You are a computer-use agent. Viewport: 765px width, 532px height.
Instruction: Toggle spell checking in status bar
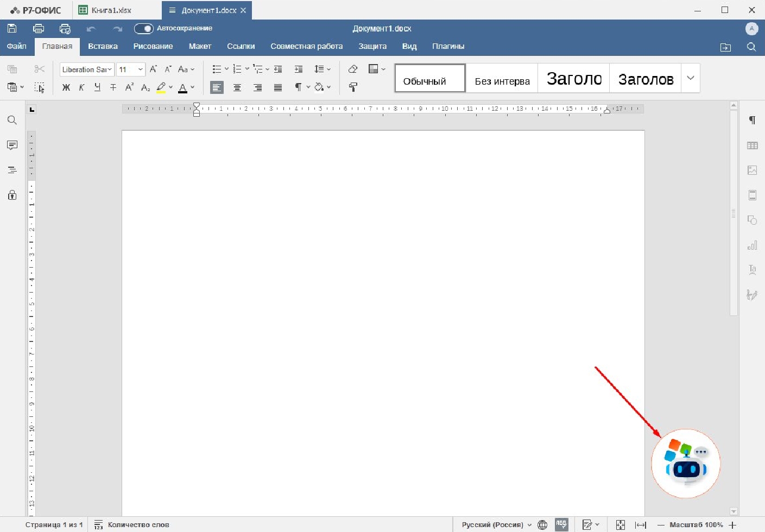[x=561, y=524]
